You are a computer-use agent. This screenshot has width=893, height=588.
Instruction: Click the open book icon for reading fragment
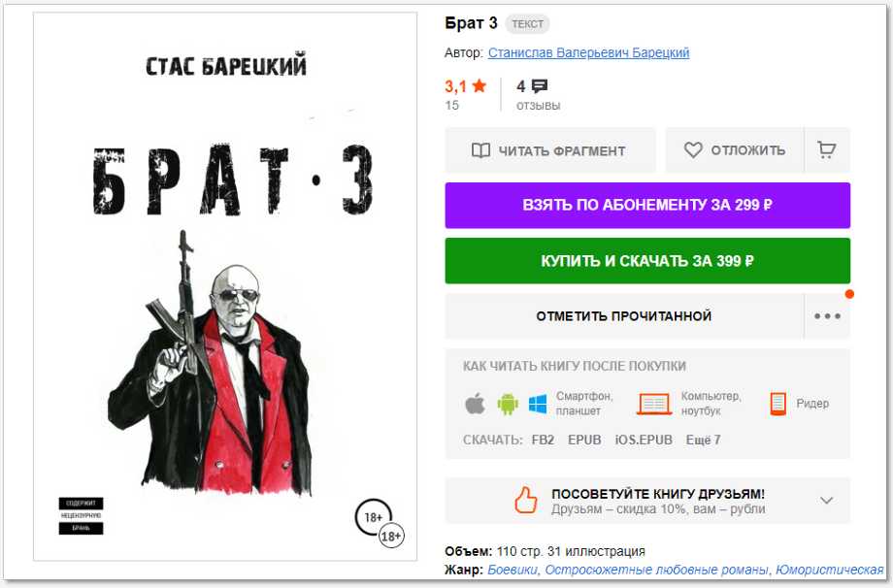480,150
